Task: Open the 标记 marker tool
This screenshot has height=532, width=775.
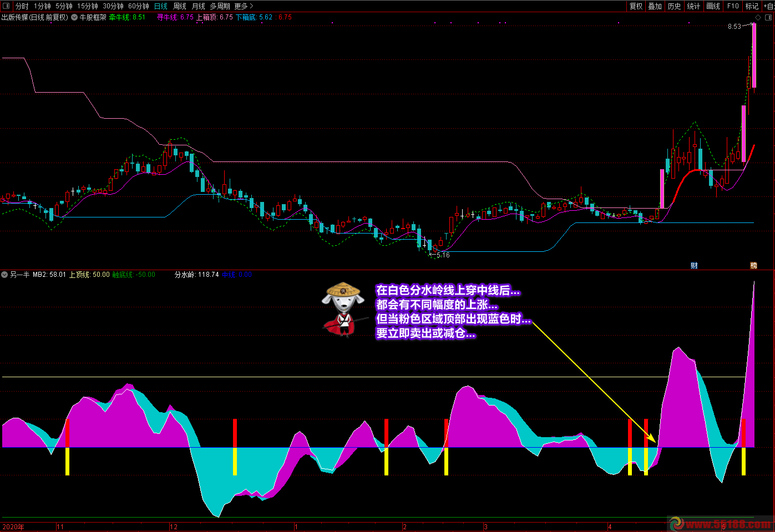Action: point(752,6)
